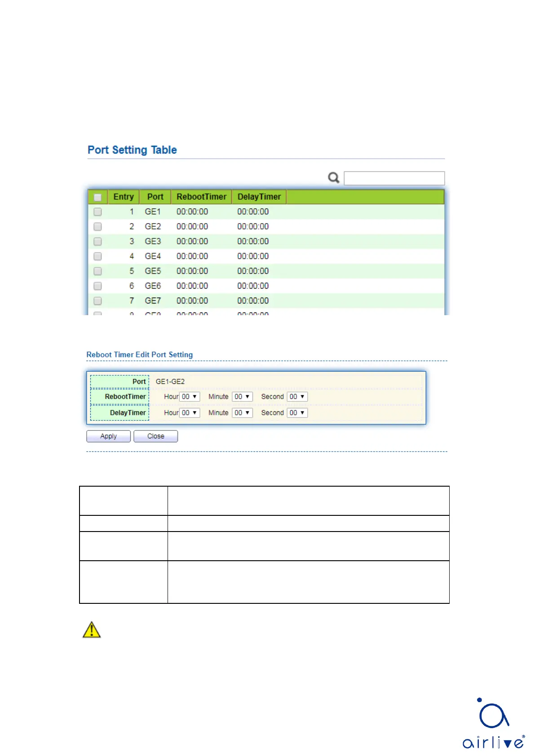
Task: Open the DelayTimer Second dropdown
Action: 297,413
